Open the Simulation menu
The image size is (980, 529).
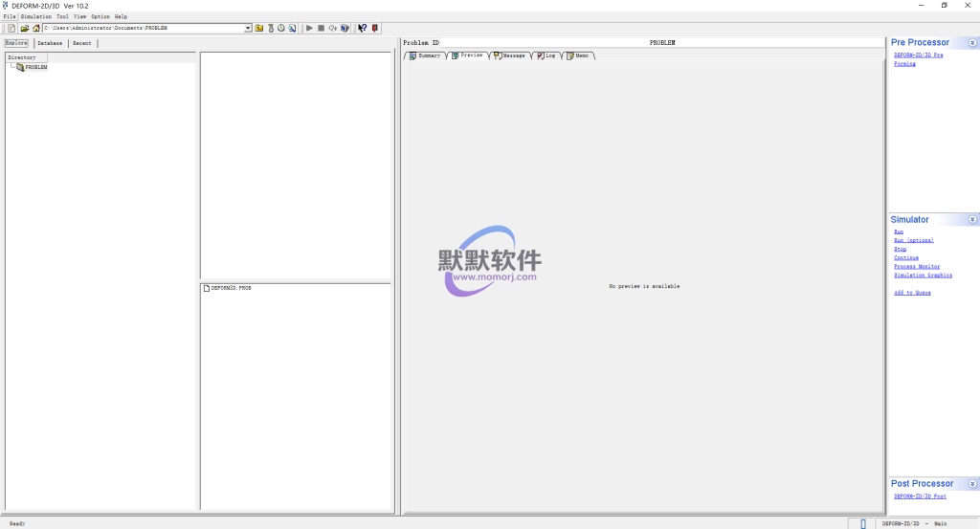point(36,16)
